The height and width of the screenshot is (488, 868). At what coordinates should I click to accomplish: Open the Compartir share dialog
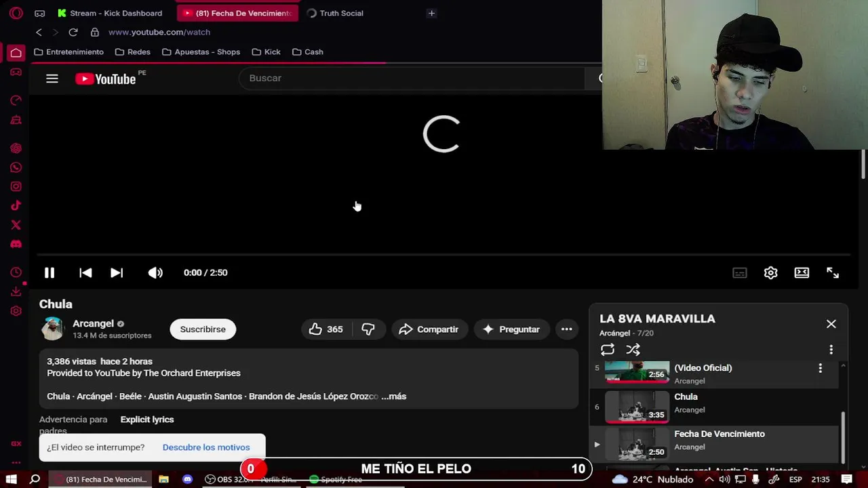pos(429,329)
